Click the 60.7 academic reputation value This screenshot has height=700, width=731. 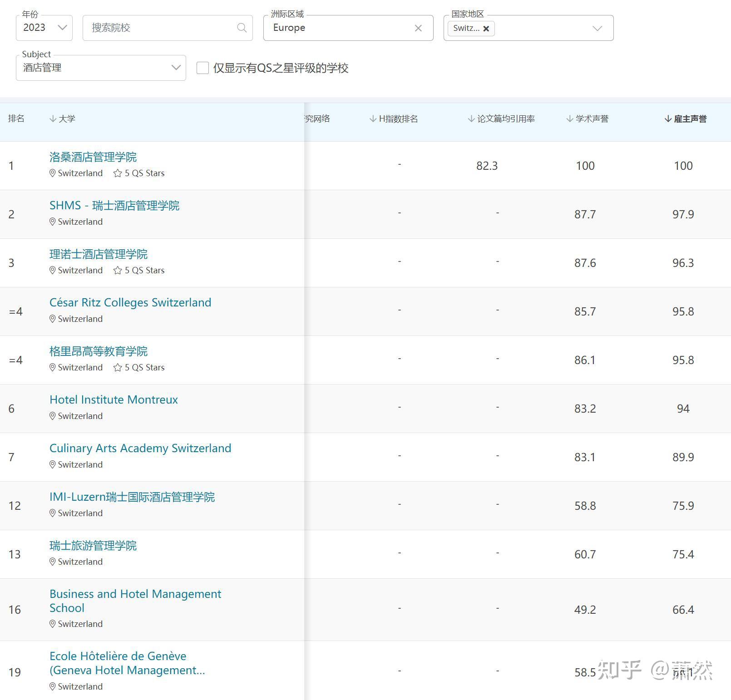pos(585,554)
